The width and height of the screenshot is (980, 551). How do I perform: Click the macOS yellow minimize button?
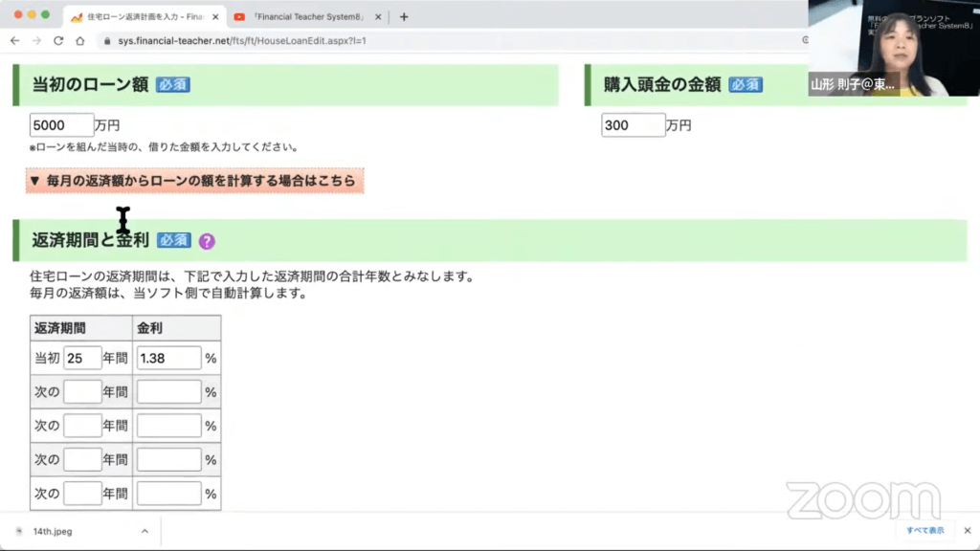(x=32, y=14)
